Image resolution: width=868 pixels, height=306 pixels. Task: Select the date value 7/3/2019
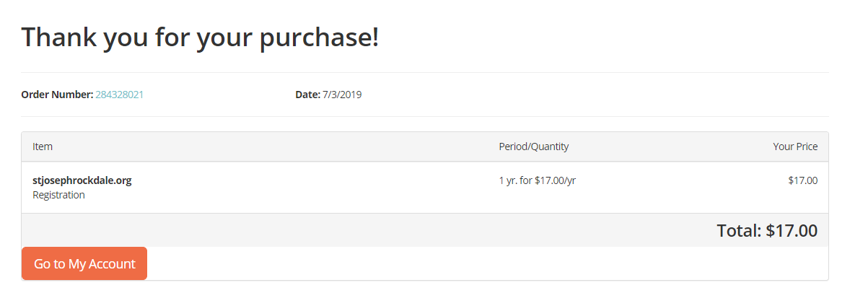342,95
